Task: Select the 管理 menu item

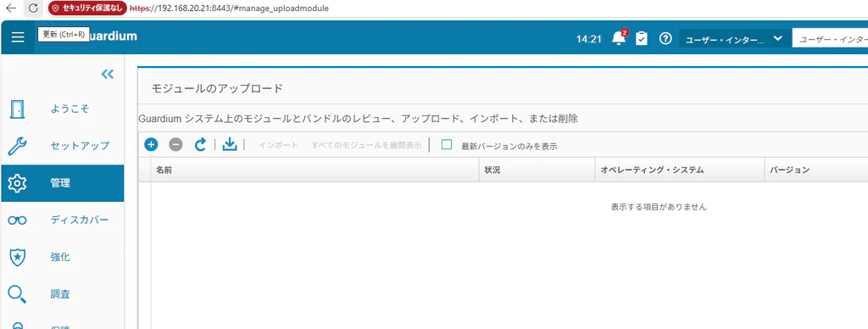Action: (63, 183)
